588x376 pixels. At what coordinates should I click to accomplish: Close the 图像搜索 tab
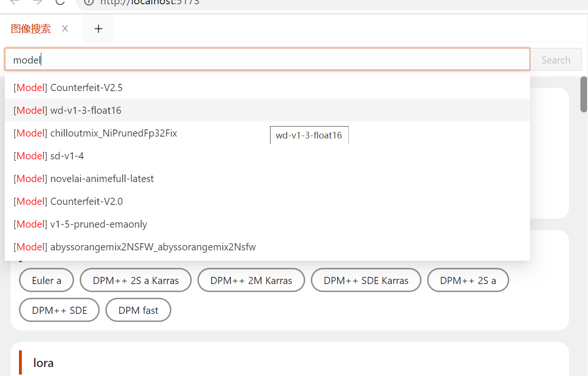pyautogui.click(x=65, y=29)
